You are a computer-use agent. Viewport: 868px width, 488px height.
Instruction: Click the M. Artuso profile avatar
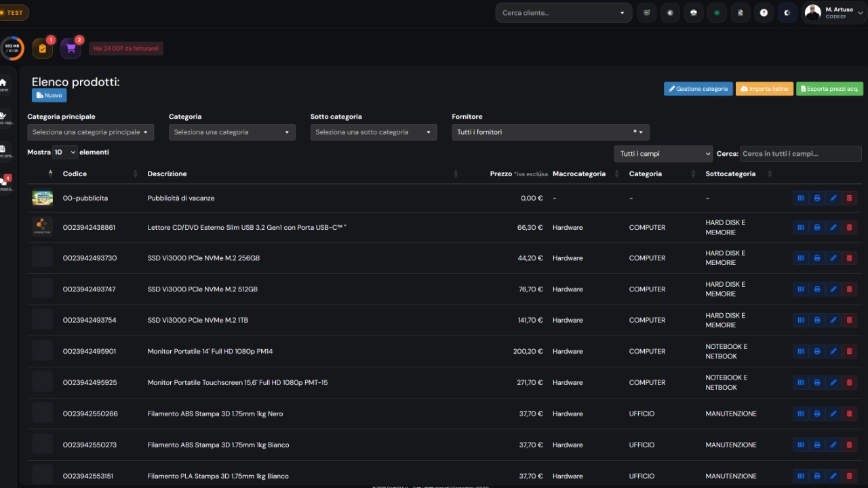(x=813, y=12)
